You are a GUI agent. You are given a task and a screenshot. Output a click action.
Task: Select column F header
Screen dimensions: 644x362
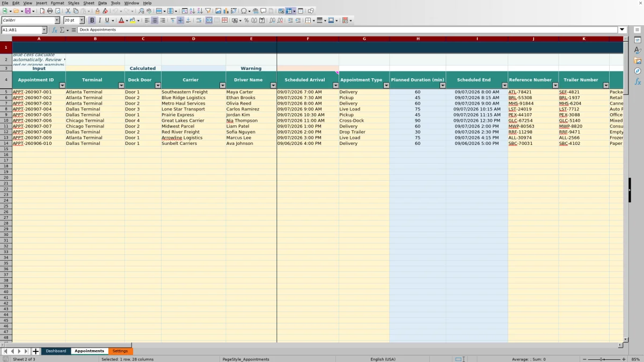[x=308, y=39]
